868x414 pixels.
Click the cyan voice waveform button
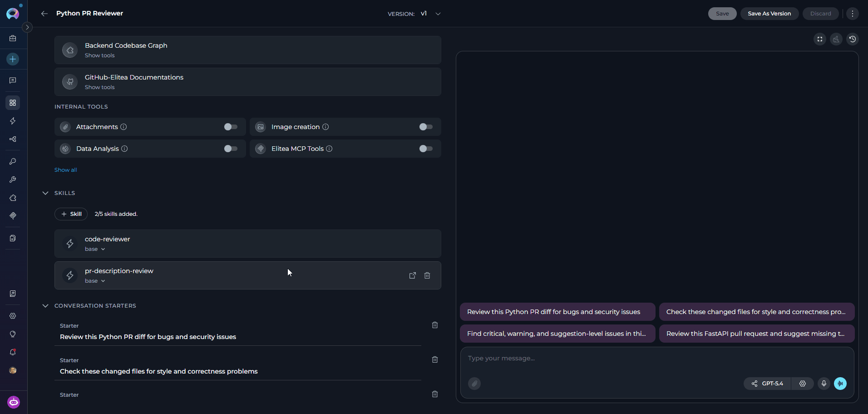[x=840, y=384]
